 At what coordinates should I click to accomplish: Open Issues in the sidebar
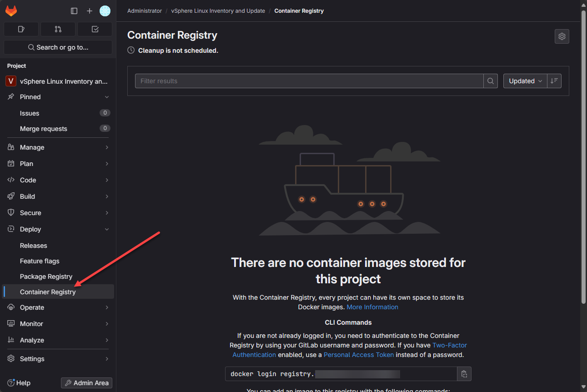click(58, 113)
